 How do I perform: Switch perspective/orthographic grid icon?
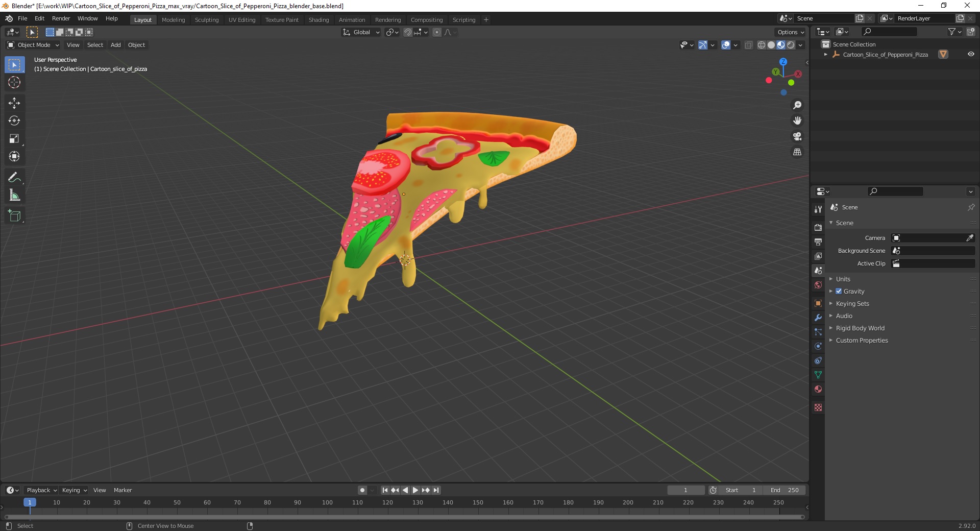797,152
